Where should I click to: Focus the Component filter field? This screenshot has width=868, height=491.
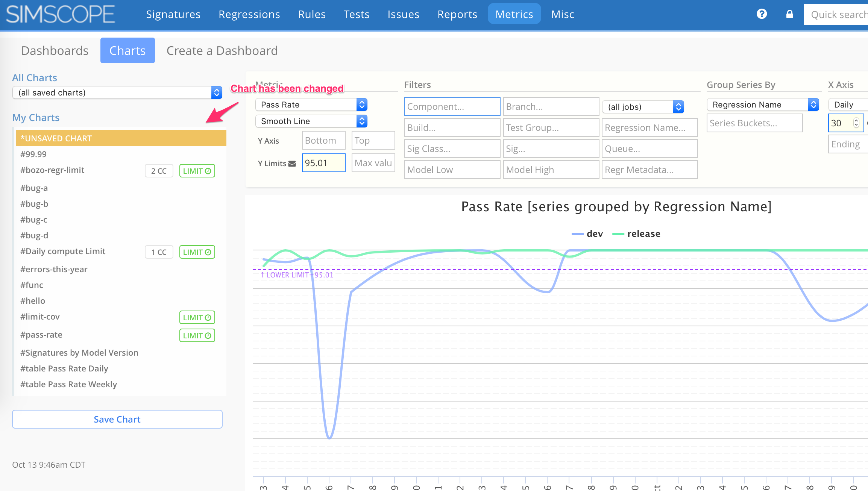(x=452, y=106)
